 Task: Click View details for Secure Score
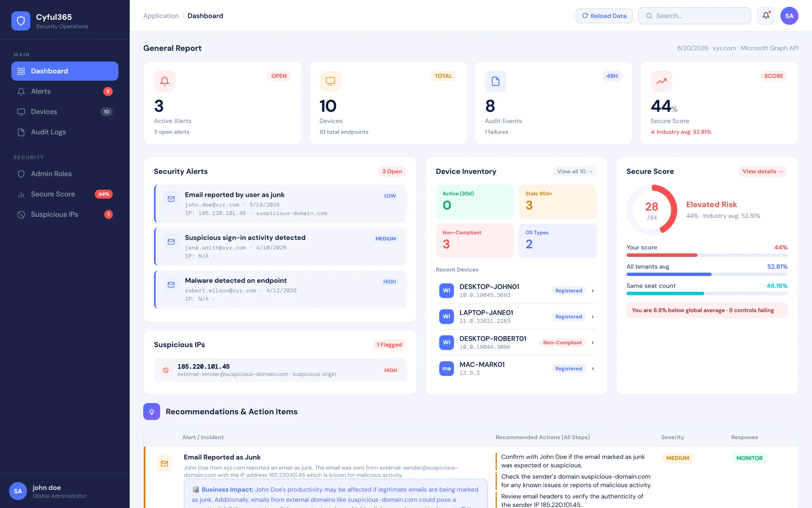(763, 171)
